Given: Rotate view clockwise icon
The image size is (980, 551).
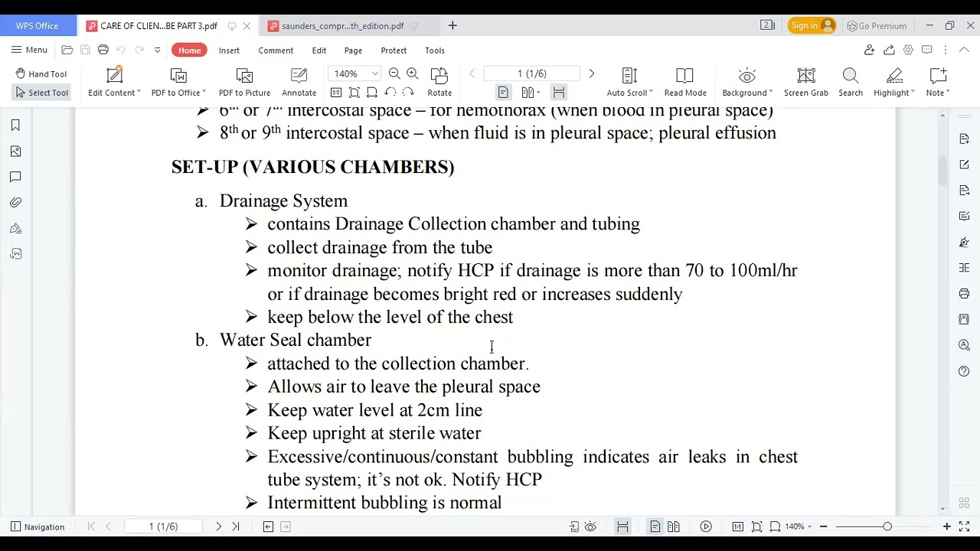Looking at the screenshot, I should point(408,93).
